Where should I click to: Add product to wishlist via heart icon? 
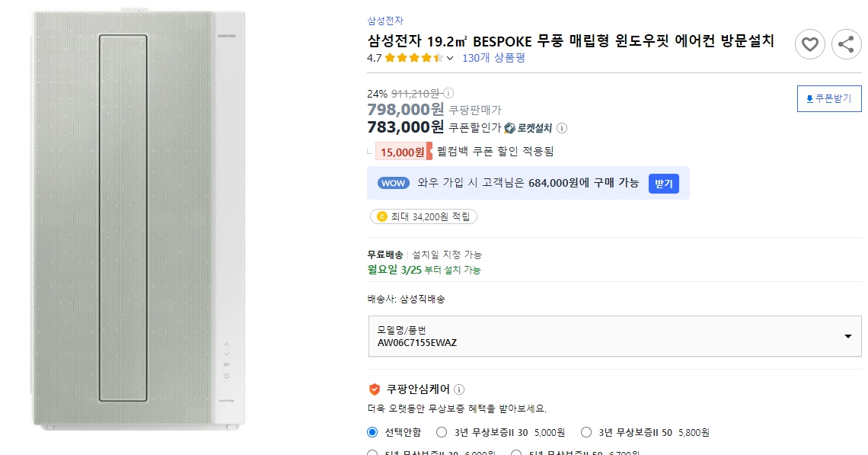[x=809, y=44]
